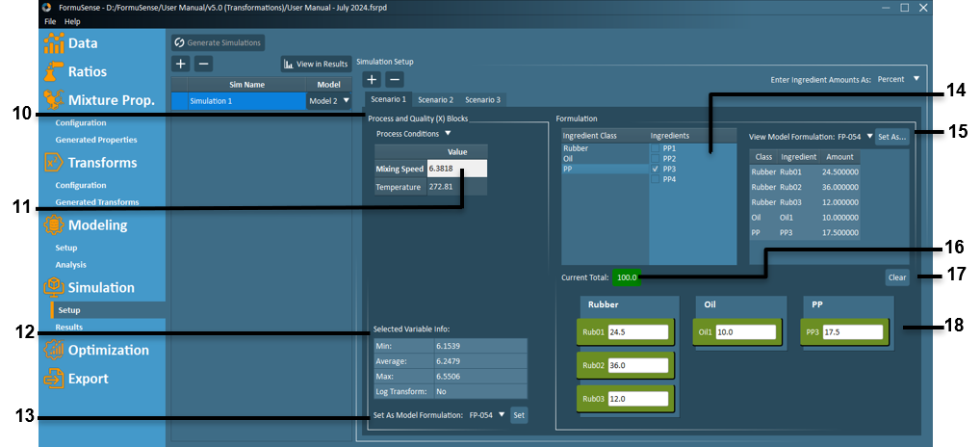
Task: Click the Oil1 amount field
Action: click(746, 332)
